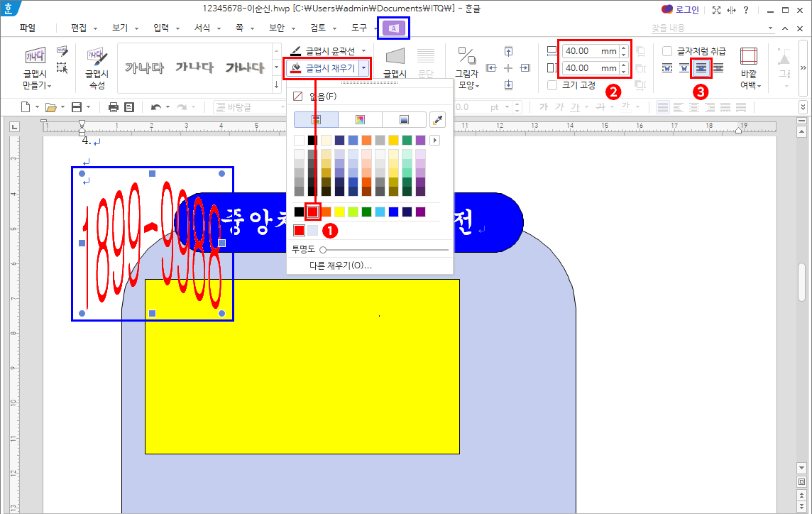Switch to the gradient palette tab
Screen dimensions: 812x514
[404, 120]
